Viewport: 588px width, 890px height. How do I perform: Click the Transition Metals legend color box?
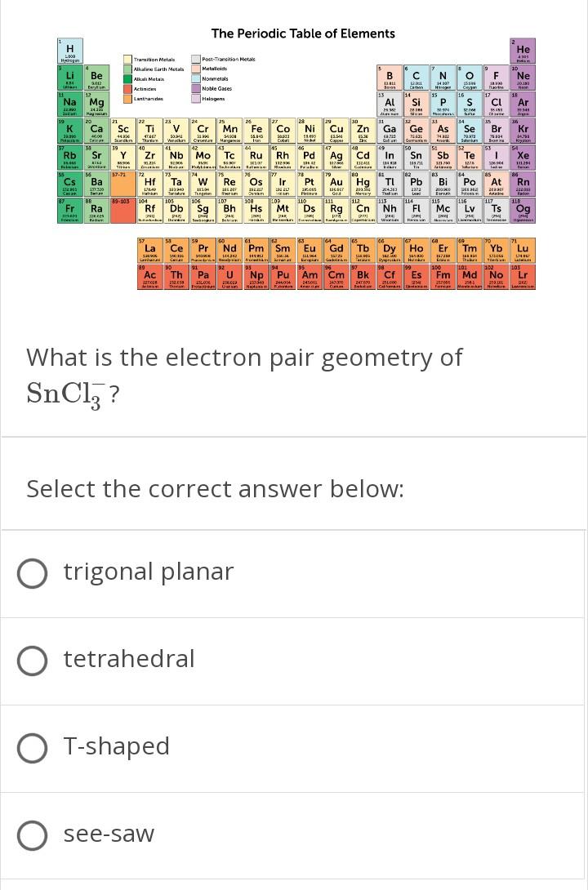(x=128, y=59)
